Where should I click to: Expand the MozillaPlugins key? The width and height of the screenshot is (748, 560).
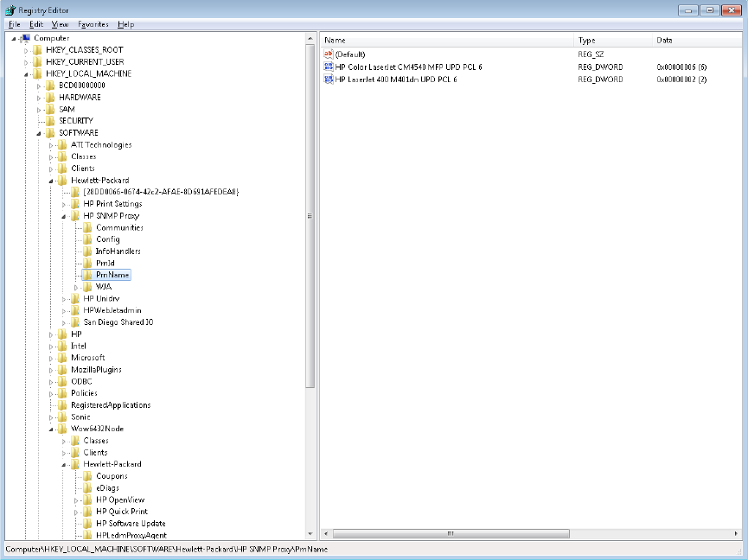[x=51, y=370]
